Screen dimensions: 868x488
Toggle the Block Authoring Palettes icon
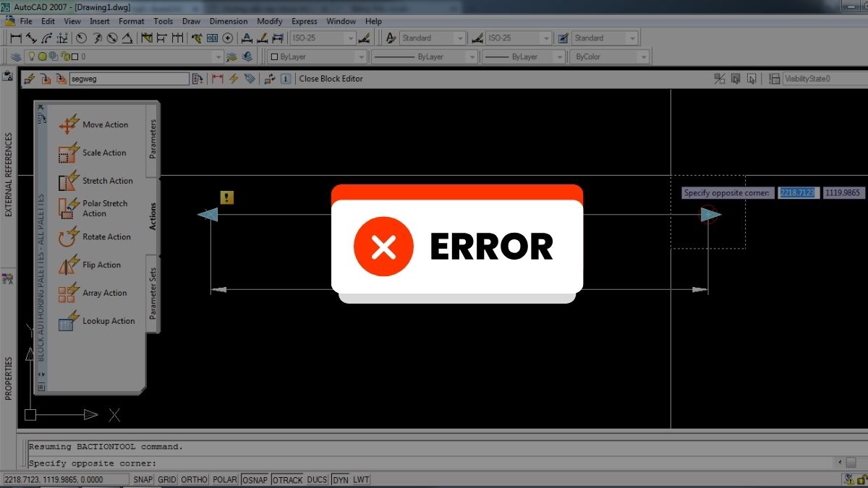click(x=197, y=79)
